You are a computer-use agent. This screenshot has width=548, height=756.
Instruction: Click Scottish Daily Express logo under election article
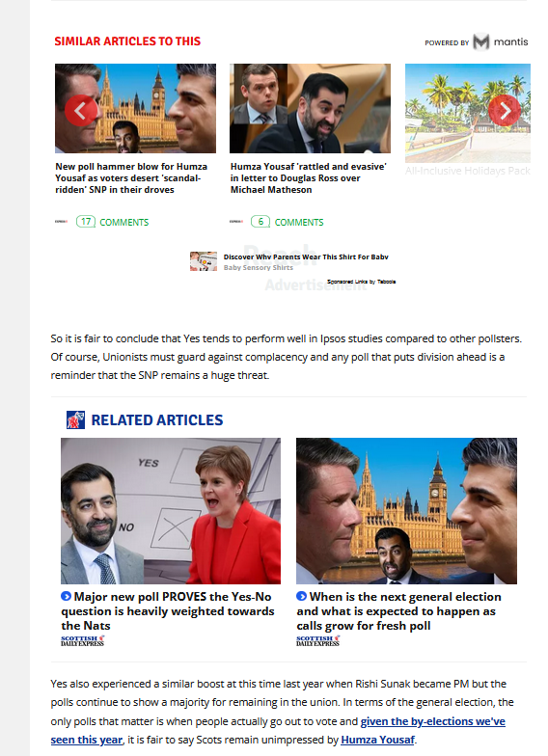click(318, 640)
